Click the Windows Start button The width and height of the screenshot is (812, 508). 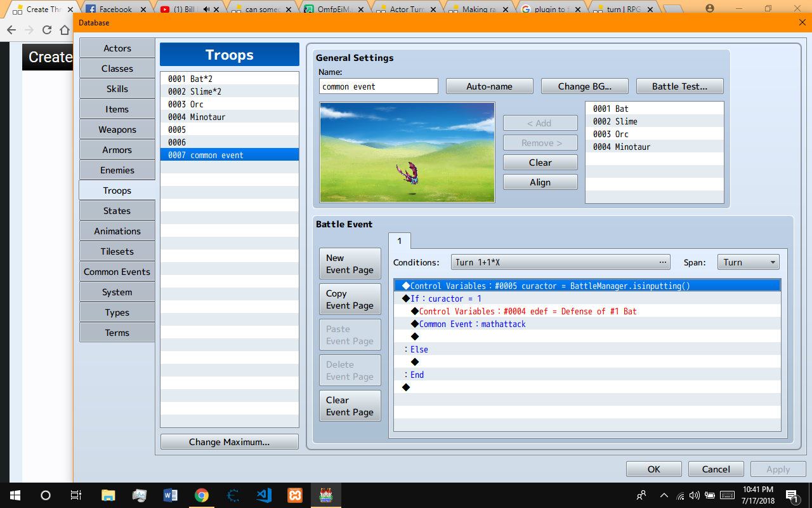(x=15, y=495)
